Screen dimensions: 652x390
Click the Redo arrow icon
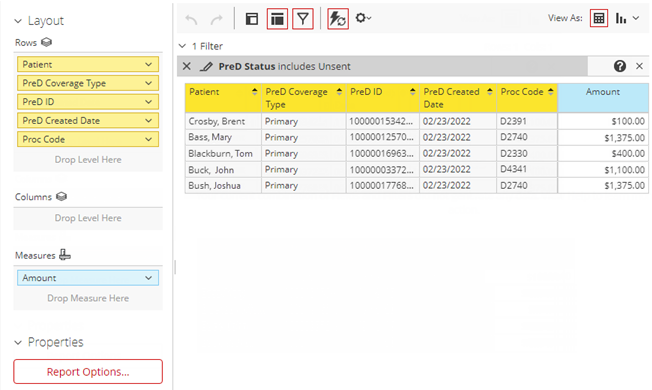point(217,19)
